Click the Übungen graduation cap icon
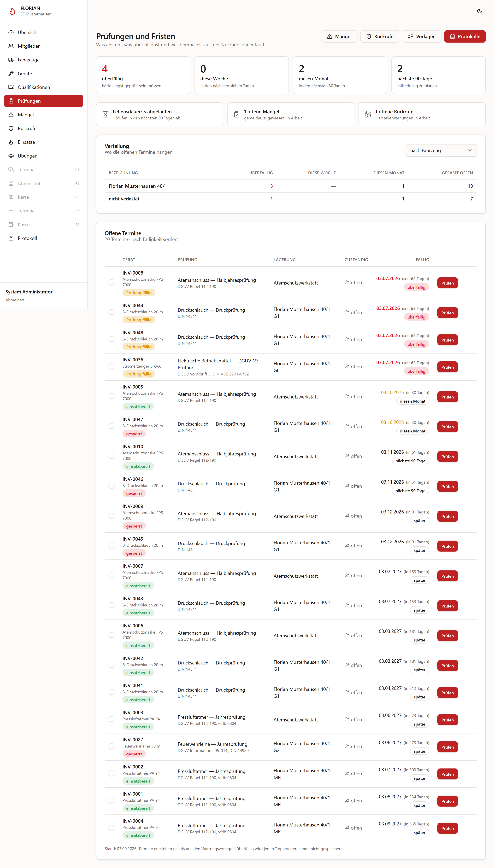Viewport: 494px width, 868px height. point(11,156)
